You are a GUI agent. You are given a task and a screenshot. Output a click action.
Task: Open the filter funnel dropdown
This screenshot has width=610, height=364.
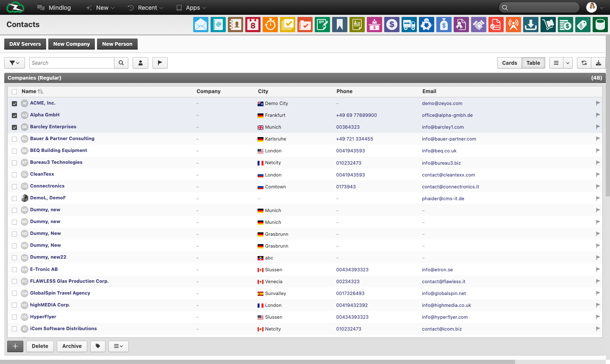coord(14,63)
